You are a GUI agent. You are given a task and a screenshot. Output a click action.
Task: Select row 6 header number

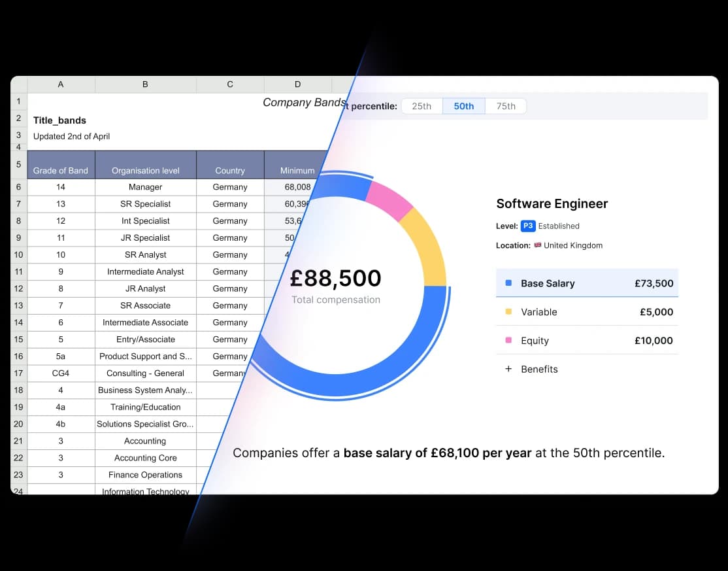click(18, 187)
